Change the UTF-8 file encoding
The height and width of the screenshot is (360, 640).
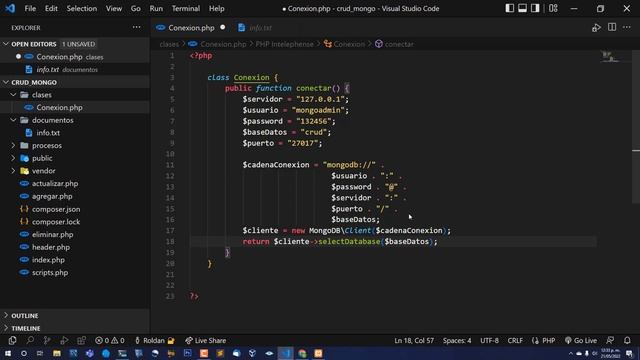(489, 340)
